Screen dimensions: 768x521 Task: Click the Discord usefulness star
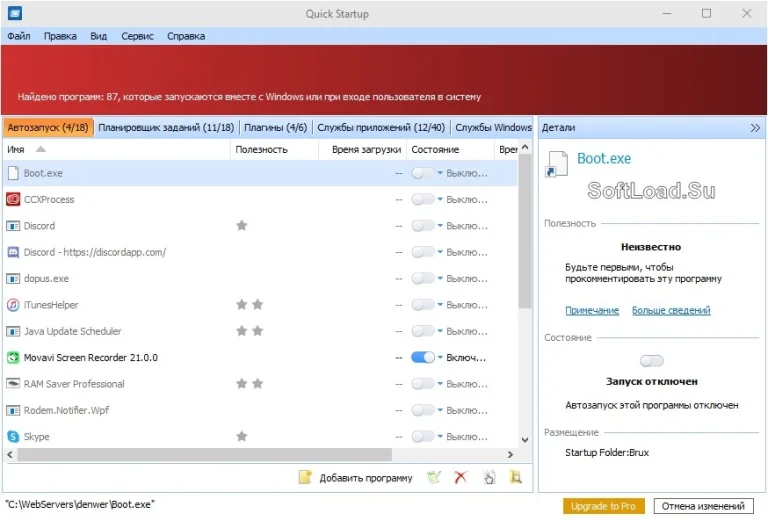click(241, 225)
